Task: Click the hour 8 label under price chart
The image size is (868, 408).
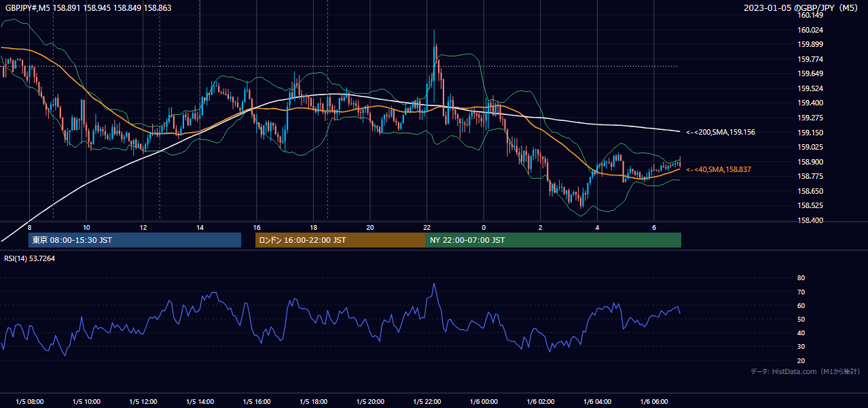Action: click(x=29, y=227)
